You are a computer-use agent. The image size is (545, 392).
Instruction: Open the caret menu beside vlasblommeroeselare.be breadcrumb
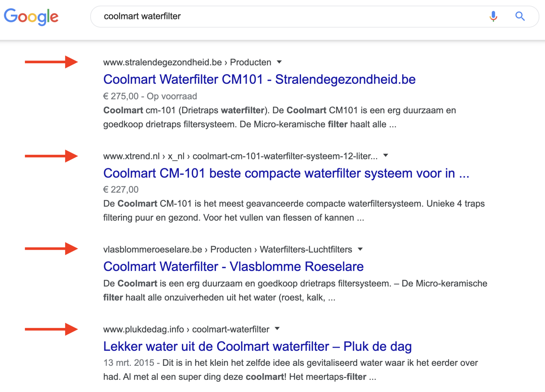360,249
